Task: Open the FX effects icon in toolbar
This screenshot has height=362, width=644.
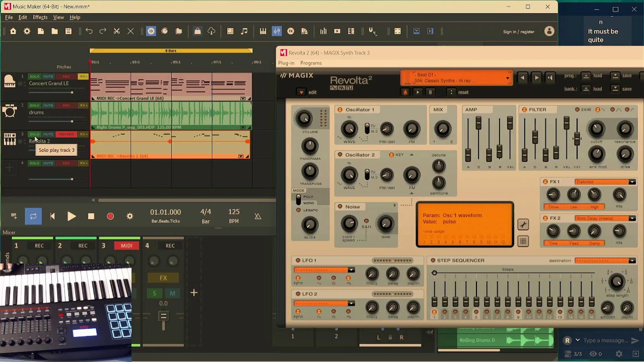Action: pyautogui.click(x=290, y=31)
